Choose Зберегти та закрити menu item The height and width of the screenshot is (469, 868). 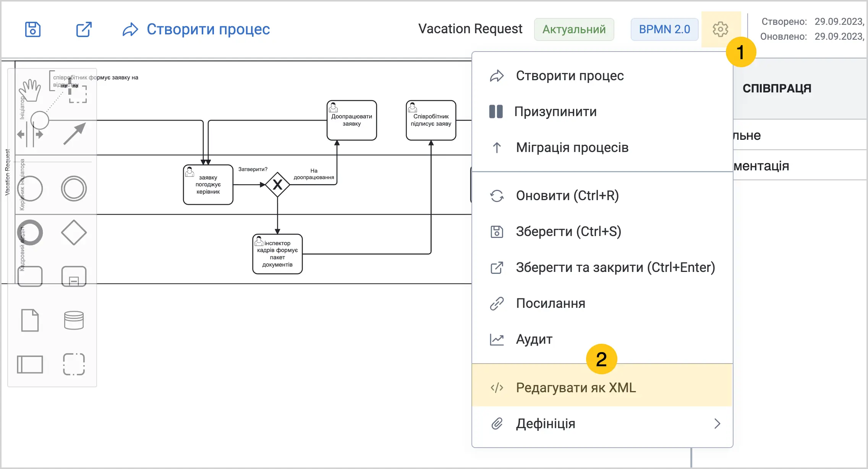[x=602, y=267]
